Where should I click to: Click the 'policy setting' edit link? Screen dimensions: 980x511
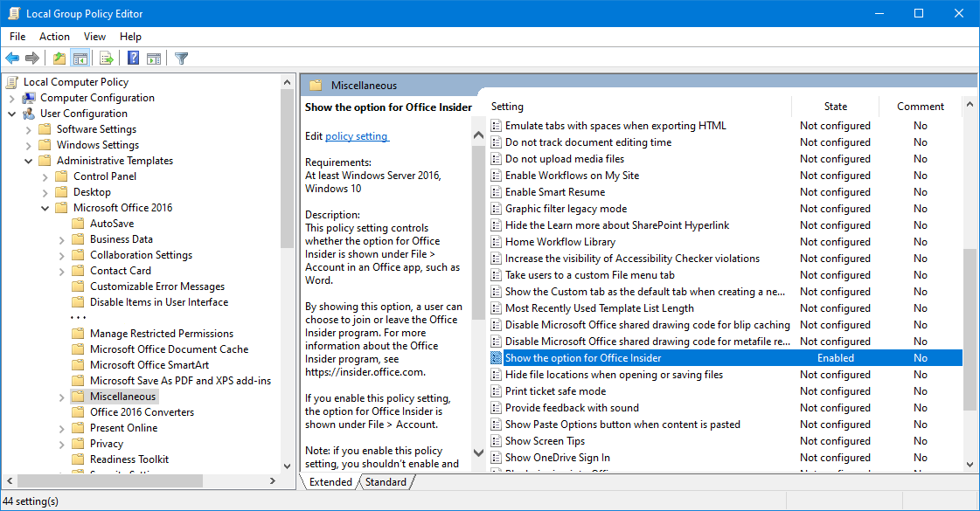click(x=357, y=136)
